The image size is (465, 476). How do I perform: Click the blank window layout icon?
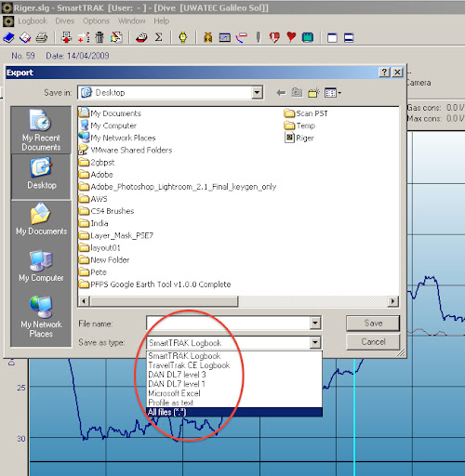(332, 38)
